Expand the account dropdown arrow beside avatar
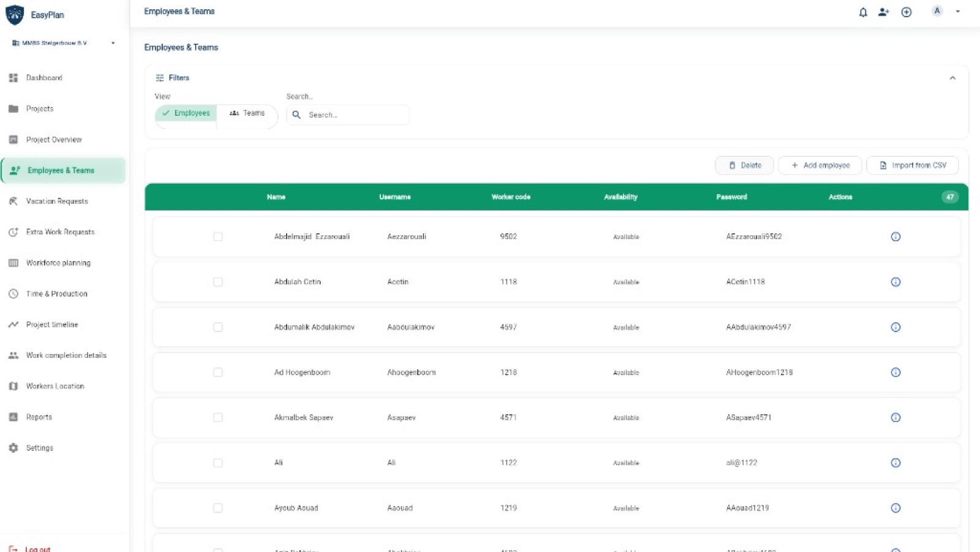 click(958, 12)
